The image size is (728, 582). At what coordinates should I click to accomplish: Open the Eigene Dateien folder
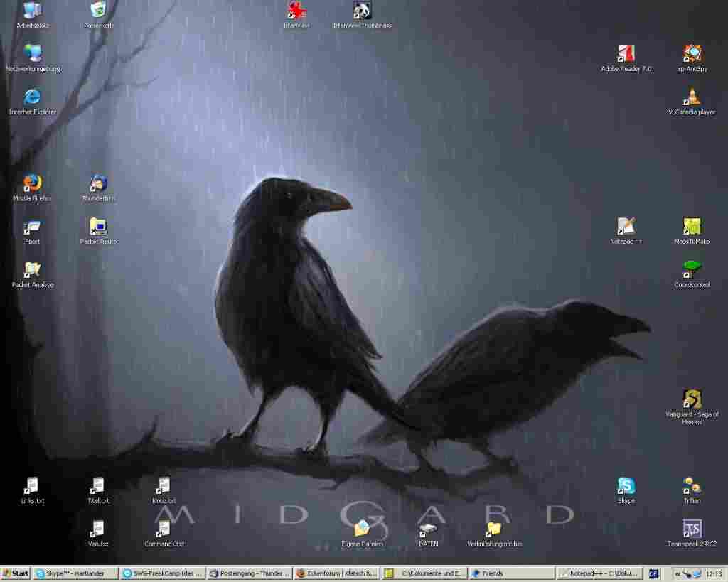[362, 529]
